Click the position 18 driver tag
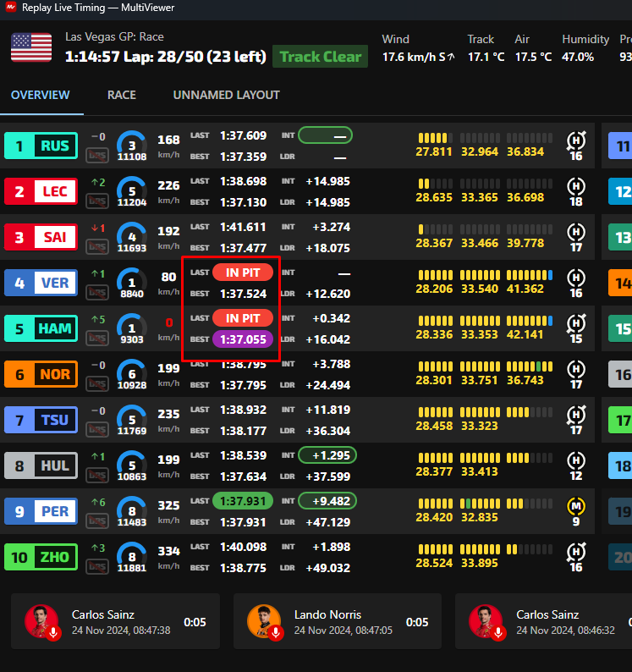This screenshot has height=672, width=632. [620, 465]
